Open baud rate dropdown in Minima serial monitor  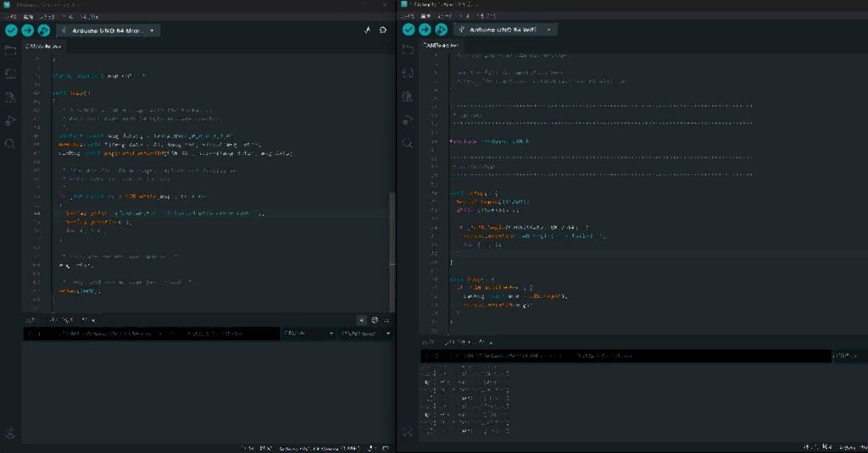(364, 334)
